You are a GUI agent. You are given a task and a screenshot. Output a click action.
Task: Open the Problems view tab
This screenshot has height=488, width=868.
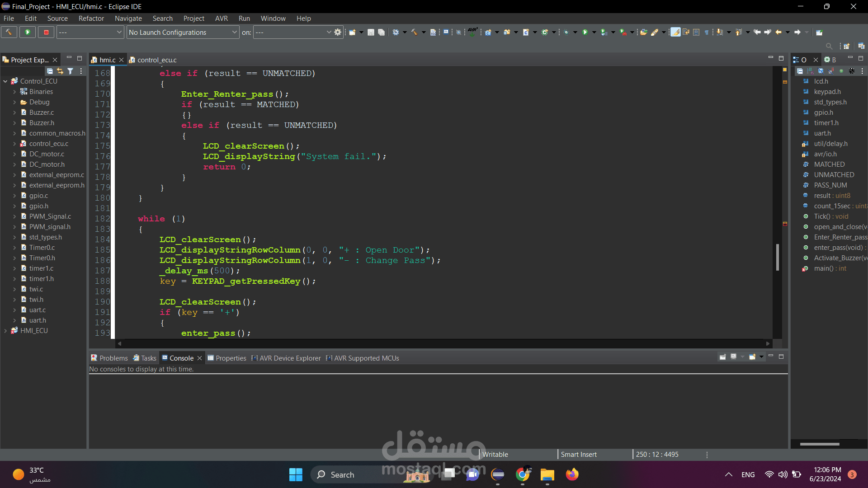coord(113,358)
